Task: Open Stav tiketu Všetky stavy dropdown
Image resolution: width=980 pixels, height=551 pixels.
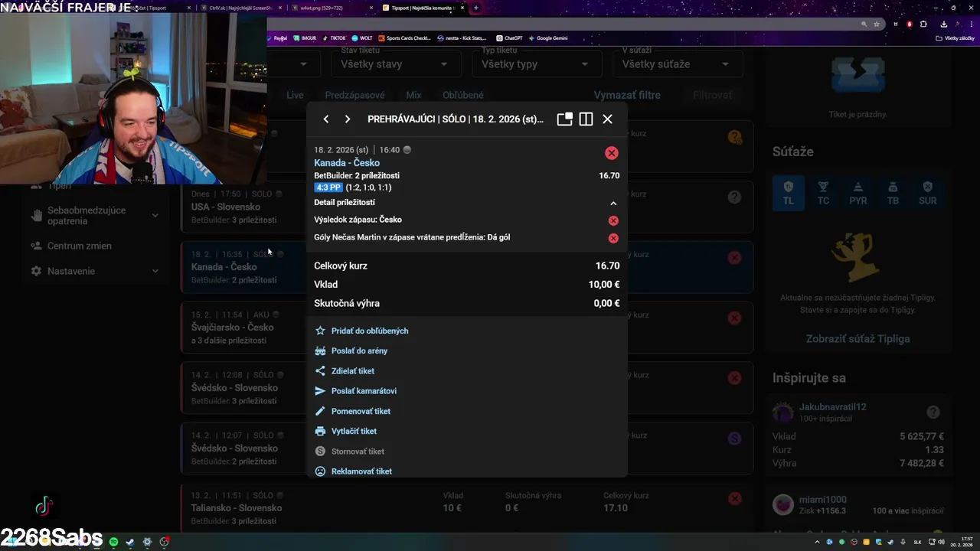Action: pyautogui.click(x=395, y=64)
